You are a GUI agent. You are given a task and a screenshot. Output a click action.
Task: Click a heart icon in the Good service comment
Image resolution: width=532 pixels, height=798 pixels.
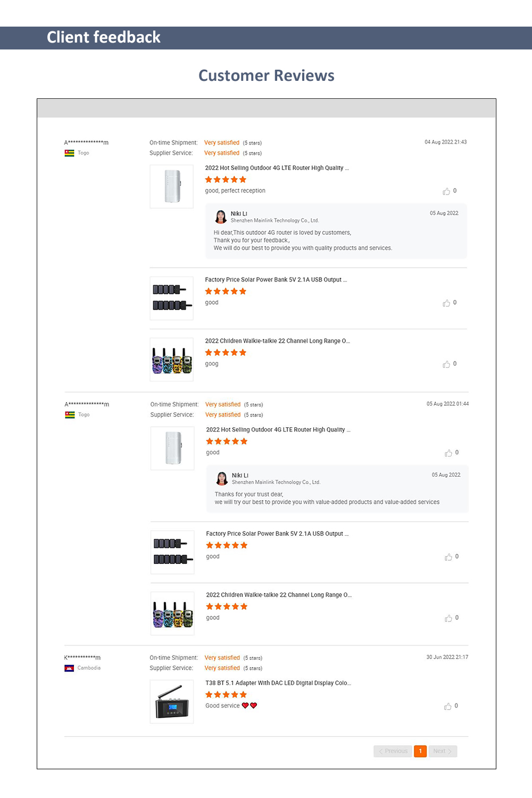[245, 705]
